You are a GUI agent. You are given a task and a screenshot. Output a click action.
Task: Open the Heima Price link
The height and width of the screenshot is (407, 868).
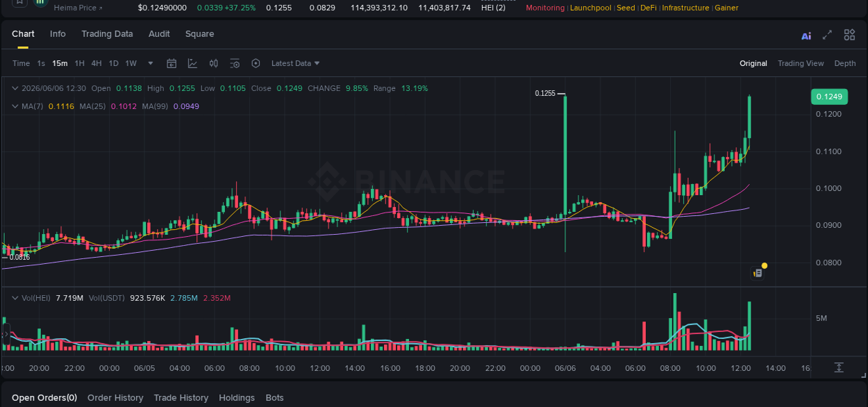click(78, 8)
